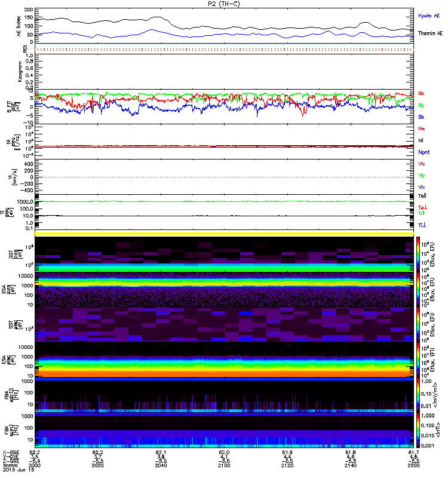Image resolution: width=448 pixels, height=478 pixels.
Task: Select the Themis AE legend label
Action: coord(430,33)
